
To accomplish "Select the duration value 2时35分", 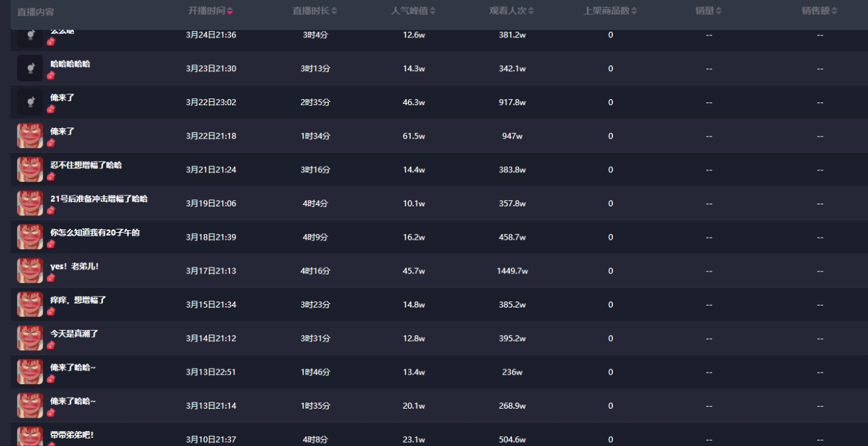I will click(x=315, y=102).
